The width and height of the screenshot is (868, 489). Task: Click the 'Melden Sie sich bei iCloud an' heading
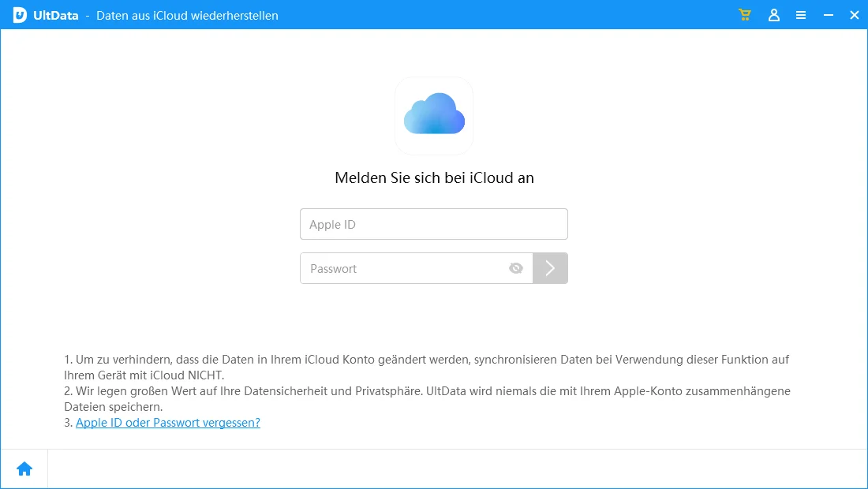434,178
